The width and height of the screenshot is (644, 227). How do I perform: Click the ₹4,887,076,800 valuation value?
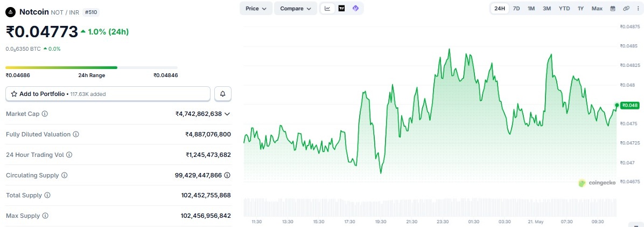(x=208, y=134)
